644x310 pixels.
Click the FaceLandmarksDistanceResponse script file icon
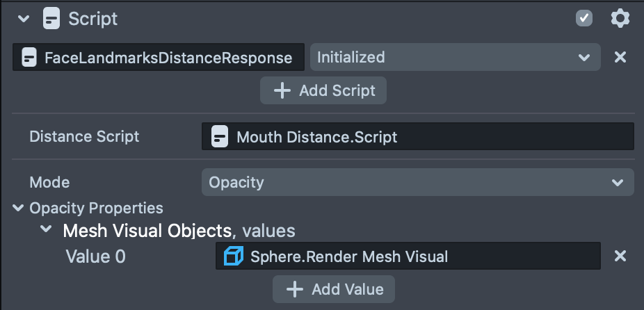coord(29,58)
